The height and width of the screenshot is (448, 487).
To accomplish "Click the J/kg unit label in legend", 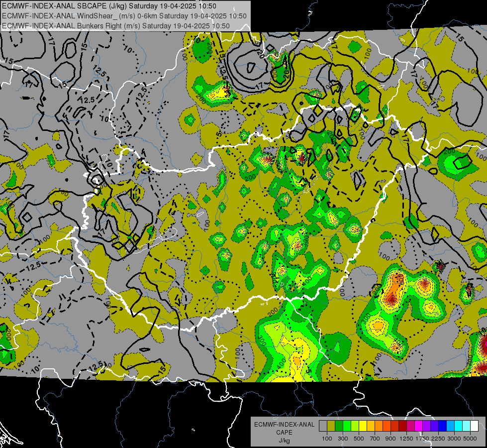I will click(285, 441).
